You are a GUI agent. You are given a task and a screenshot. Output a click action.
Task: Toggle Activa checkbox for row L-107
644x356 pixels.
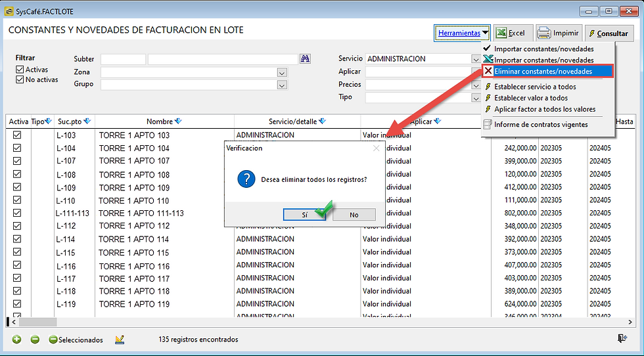[17, 160]
